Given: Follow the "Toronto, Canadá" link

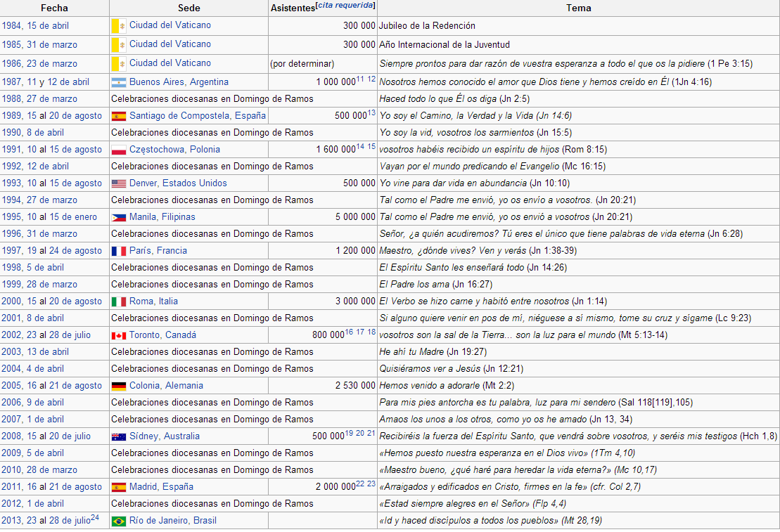Looking at the screenshot, I should tap(162, 335).
